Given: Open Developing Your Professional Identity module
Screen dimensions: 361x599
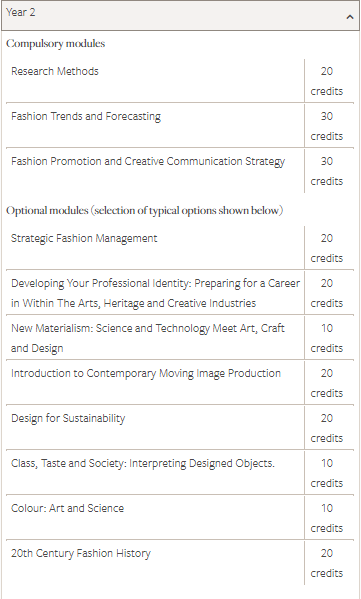Looking at the screenshot, I should click(x=155, y=293).
